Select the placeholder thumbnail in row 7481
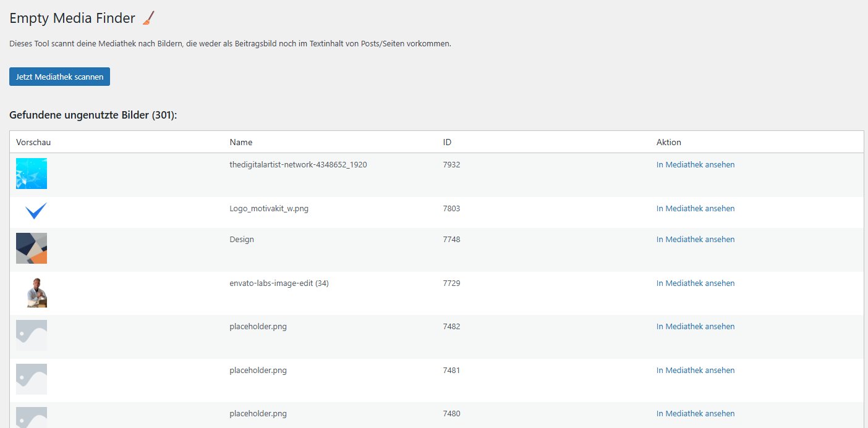The image size is (868, 428). (x=32, y=379)
